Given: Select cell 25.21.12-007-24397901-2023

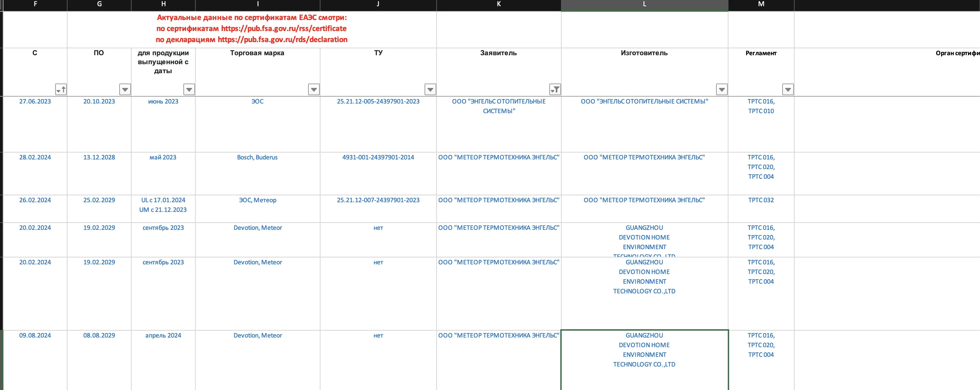Looking at the screenshot, I should 378,209.
